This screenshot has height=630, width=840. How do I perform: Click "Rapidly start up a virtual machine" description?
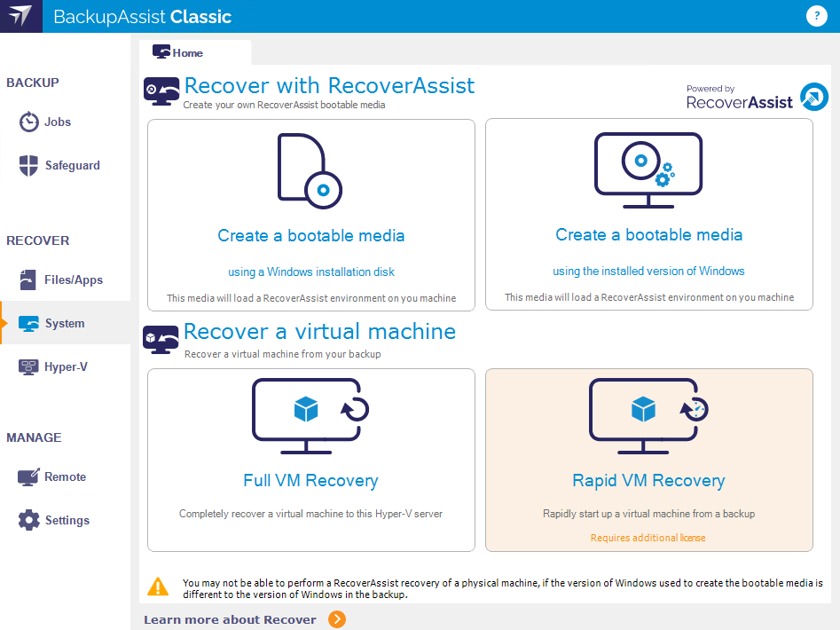tap(648, 514)
